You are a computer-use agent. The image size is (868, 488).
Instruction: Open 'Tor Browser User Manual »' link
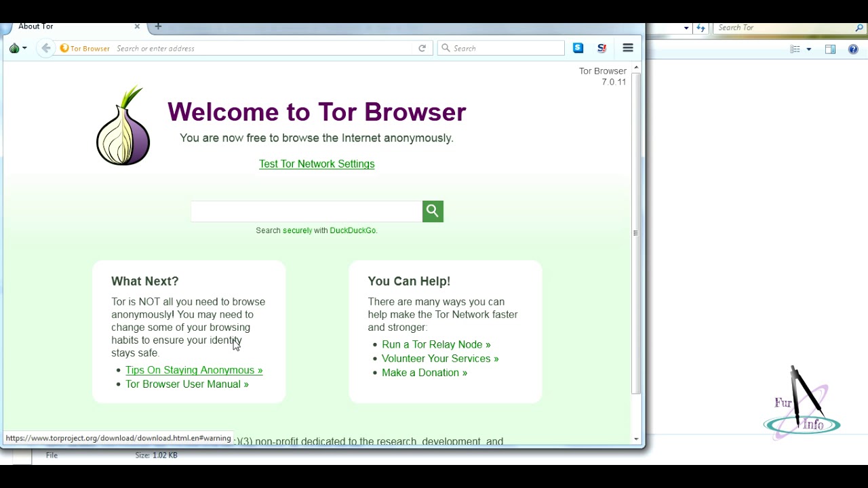(x=187, y=384)
